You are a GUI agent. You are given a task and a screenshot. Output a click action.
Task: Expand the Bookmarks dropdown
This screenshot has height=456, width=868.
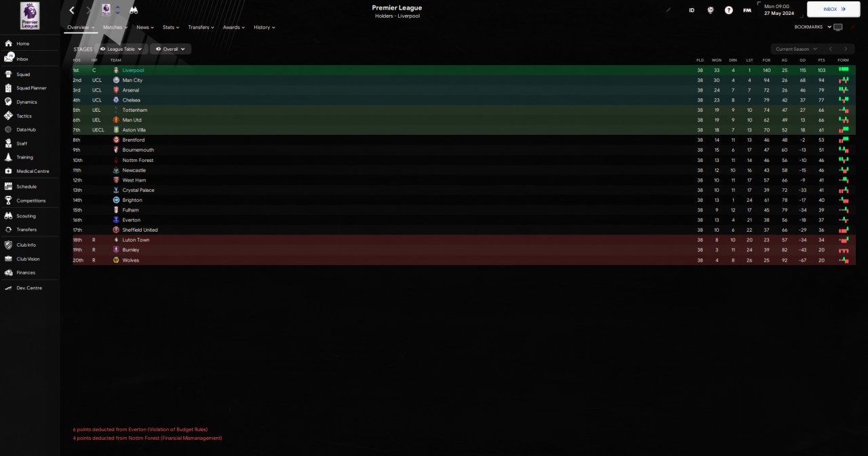point(812,27)
